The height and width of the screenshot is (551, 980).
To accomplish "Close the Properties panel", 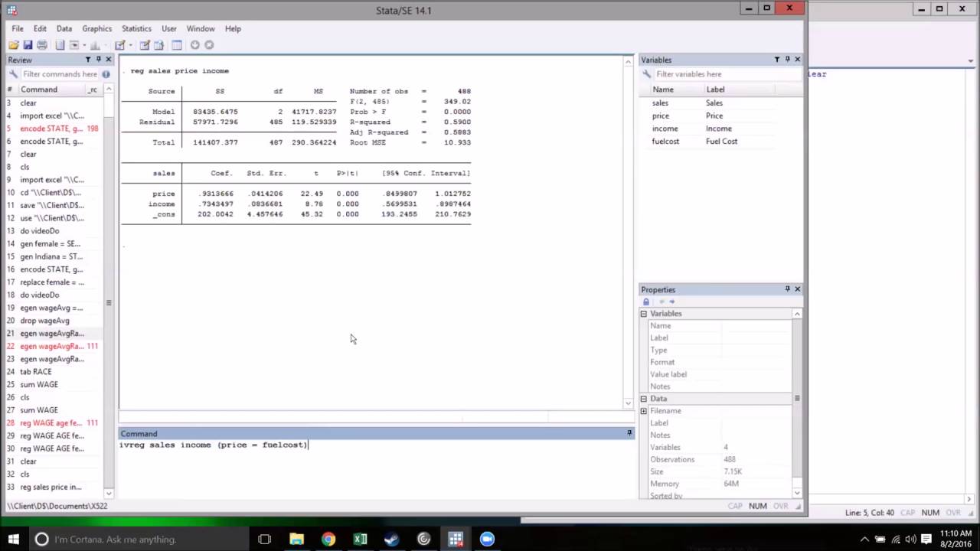I will tap(797, 289).
